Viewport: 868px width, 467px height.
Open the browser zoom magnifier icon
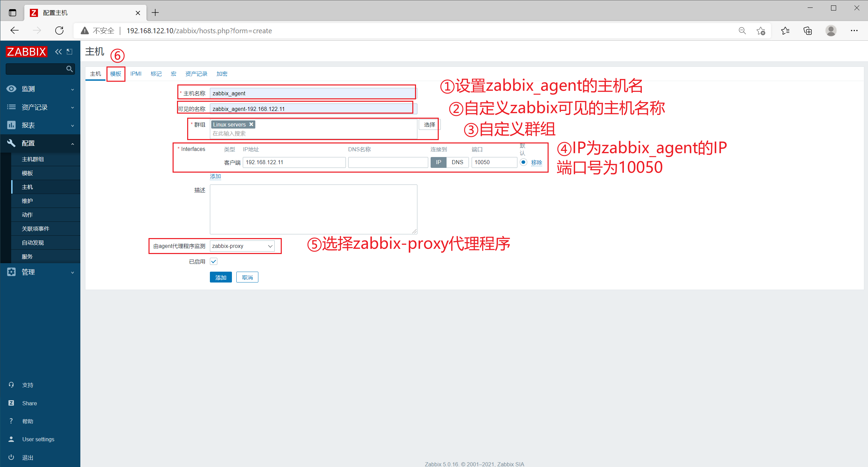(x=742, y=31)
